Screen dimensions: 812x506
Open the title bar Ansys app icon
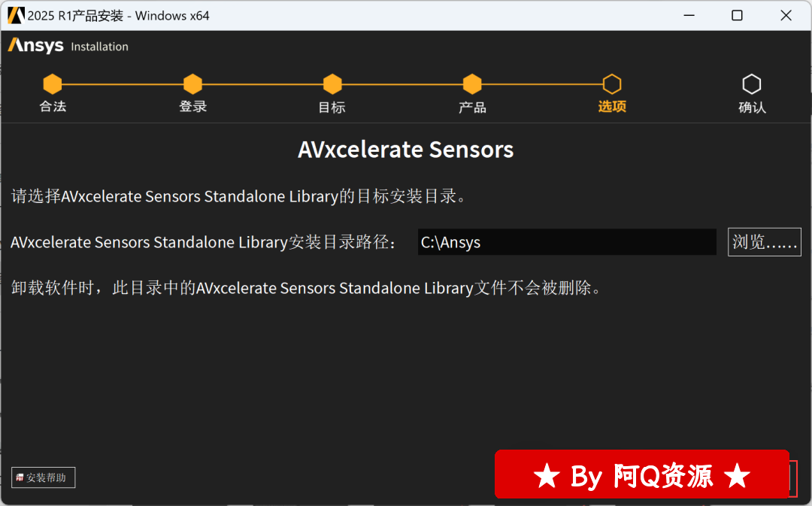(x=16, y=16)
